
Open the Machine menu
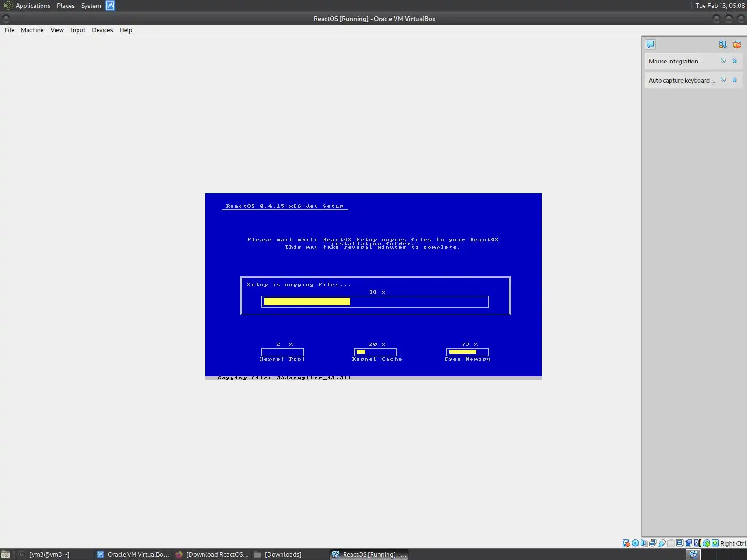point(32,30)
